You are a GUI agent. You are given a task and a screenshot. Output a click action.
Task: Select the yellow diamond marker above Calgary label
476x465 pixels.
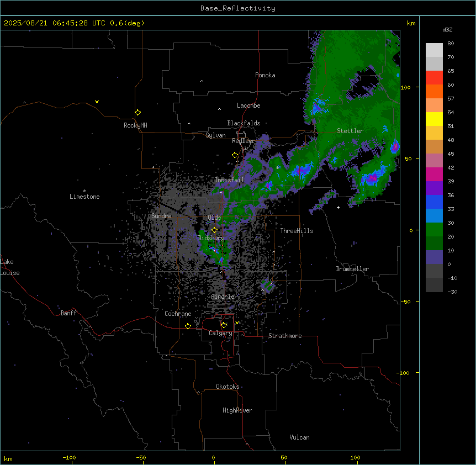tap(224, 325)
